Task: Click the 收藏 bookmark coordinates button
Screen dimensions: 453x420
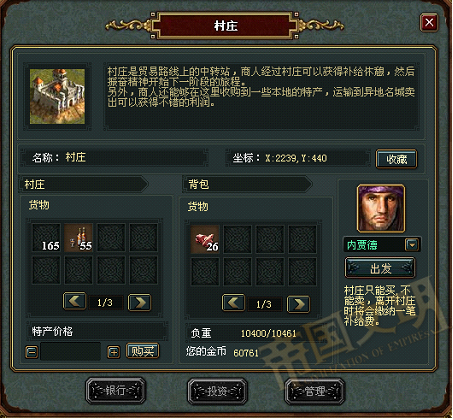Action: (x=397, y=159)
